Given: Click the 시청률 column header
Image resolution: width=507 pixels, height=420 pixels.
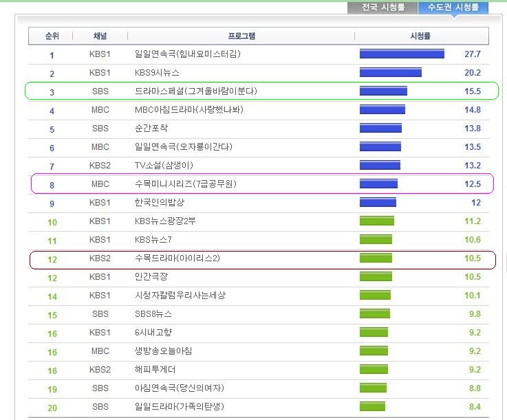Looking at the screenshot, I should pos(420,36).
